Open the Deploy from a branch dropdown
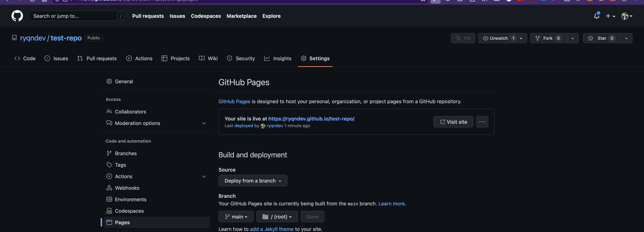The width and height of the screenshot is (644, 232). (253, 181)
